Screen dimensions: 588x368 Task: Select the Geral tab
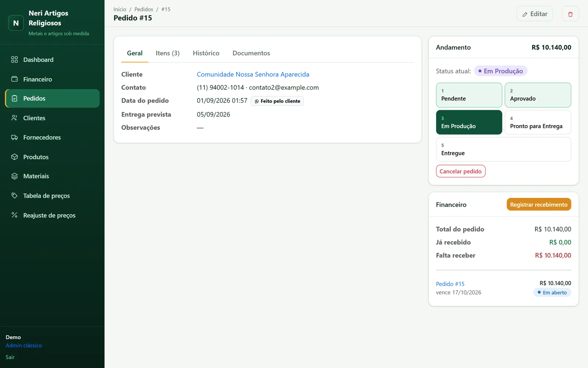point(135,53)
